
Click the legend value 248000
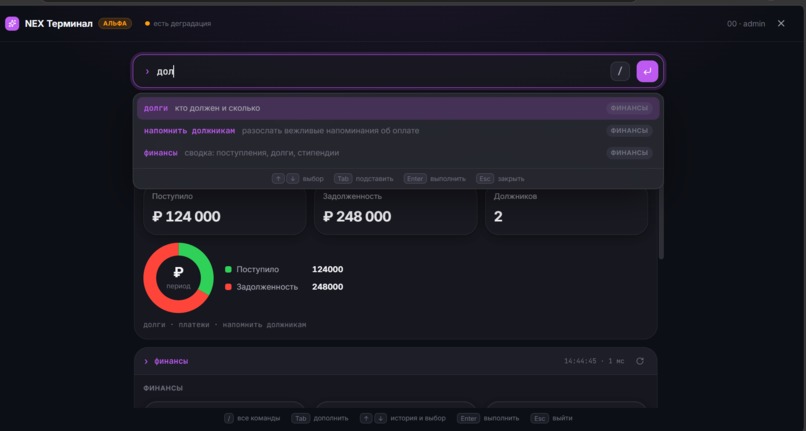tap(327, 287)
